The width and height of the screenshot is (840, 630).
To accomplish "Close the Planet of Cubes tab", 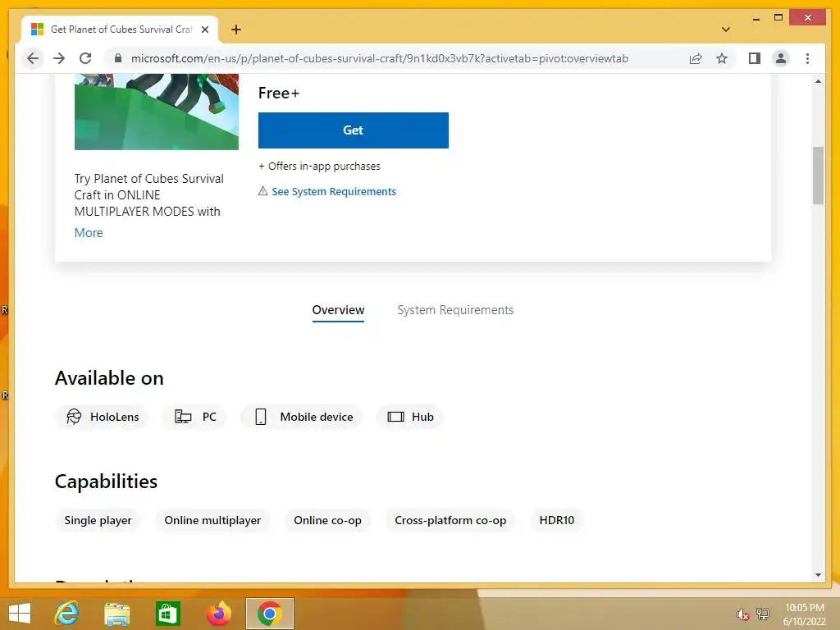I will tap(204, 30).
